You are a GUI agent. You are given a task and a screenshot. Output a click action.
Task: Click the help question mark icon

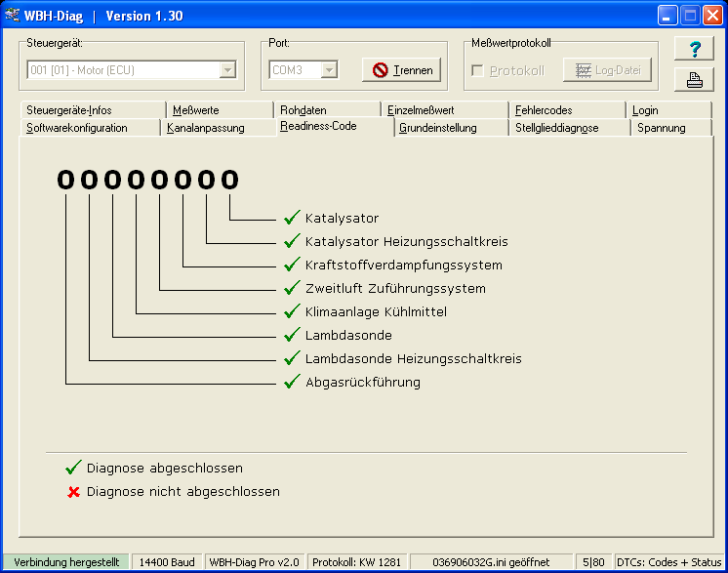[x=695, y=51]
